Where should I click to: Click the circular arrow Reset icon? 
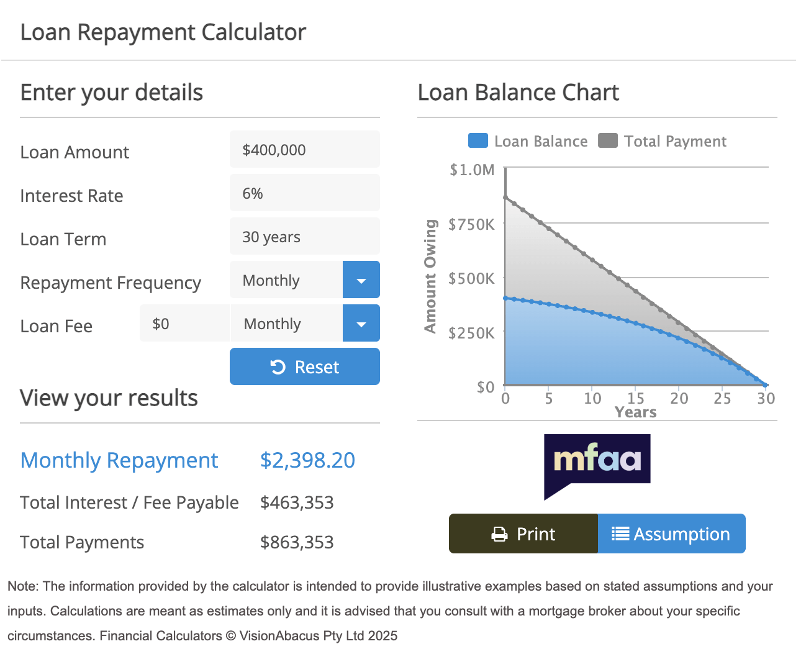coord(278,367)
